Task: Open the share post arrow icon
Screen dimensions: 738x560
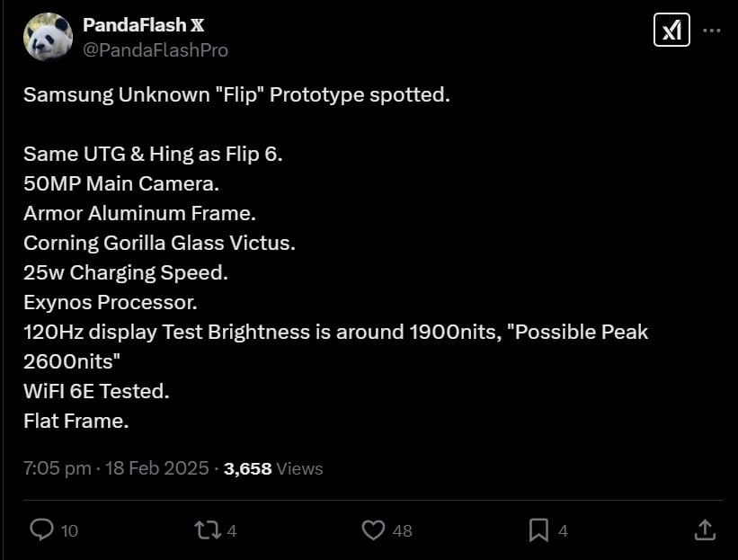Action: 706,530
